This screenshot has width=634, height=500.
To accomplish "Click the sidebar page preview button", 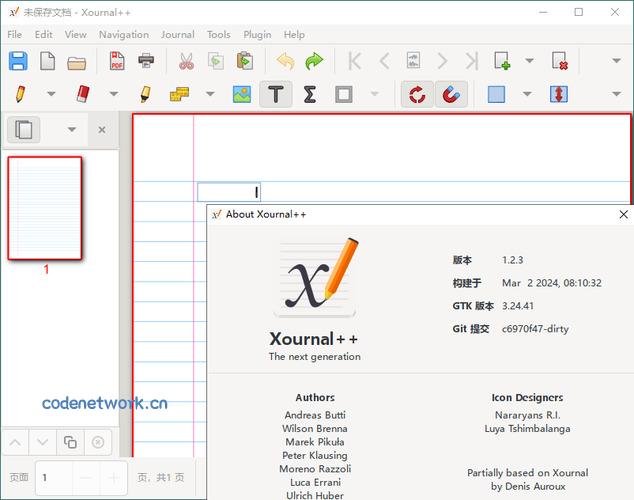I will click(x=24, y=130).
